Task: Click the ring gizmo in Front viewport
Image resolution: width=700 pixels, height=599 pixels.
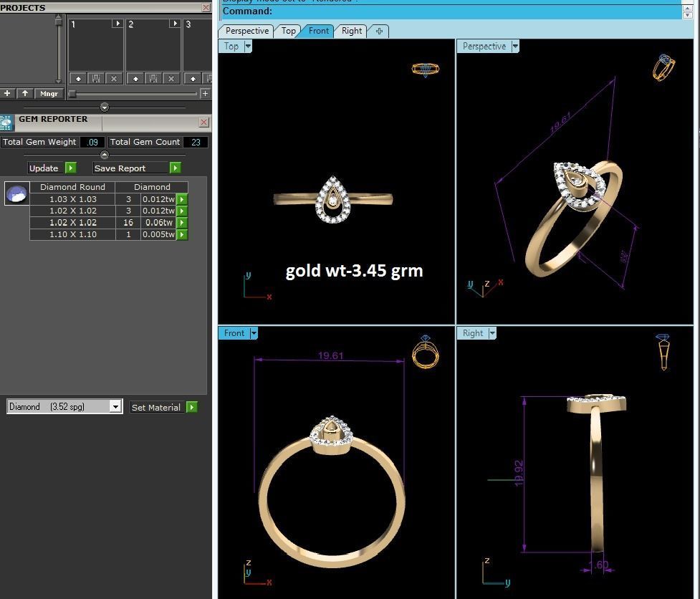Action: 426,353
